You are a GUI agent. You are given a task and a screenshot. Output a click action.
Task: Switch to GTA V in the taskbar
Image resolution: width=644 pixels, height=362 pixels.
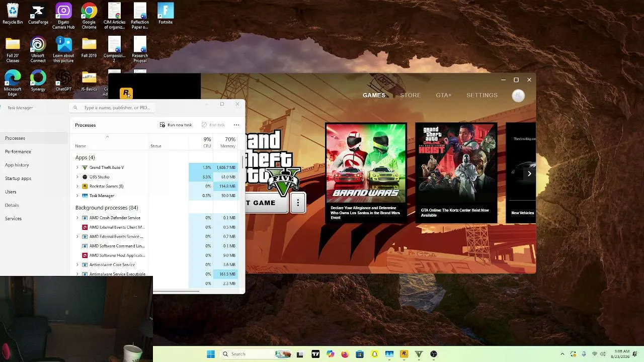pyautogui.click(x=419, y=354)
